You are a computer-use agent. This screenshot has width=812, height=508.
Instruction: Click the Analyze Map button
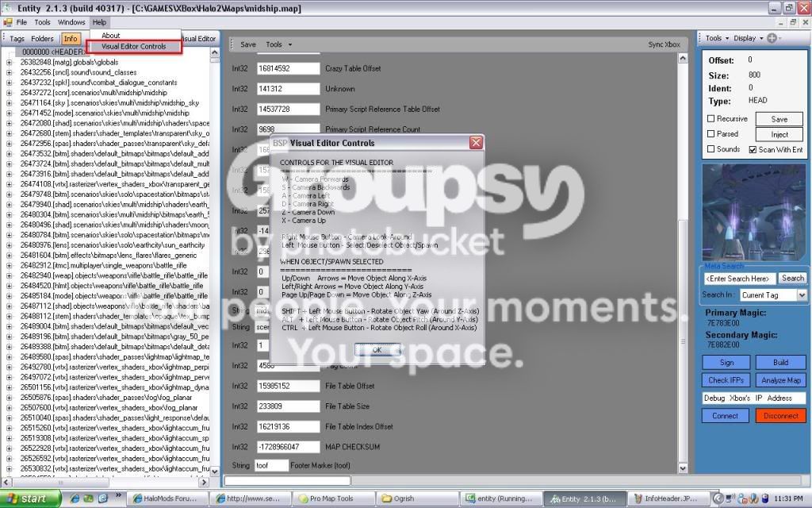tap(780, 380)
